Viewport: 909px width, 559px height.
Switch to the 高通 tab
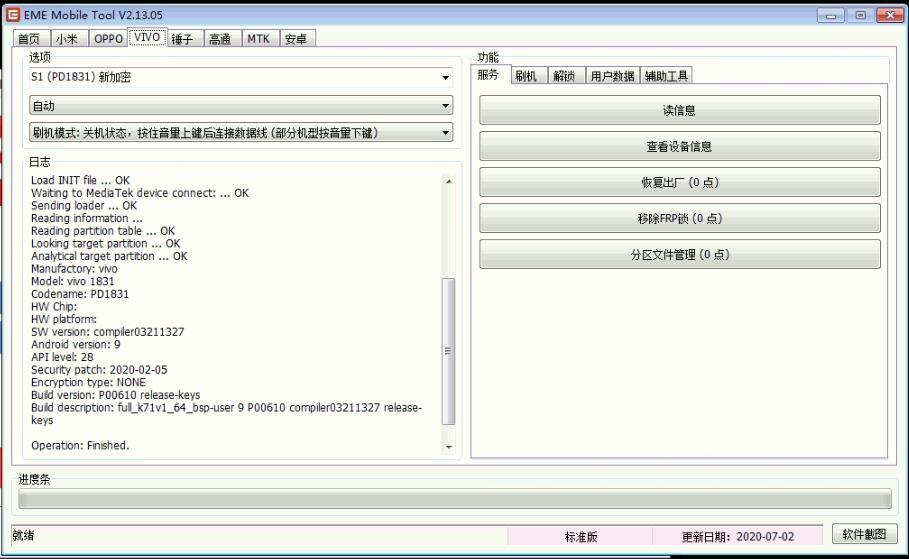221,39
